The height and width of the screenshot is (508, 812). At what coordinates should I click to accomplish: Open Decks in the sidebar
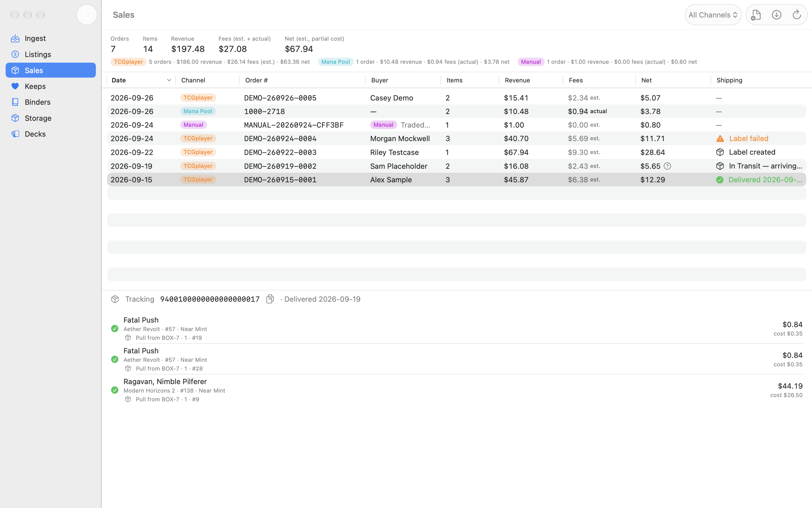[51, 134]
